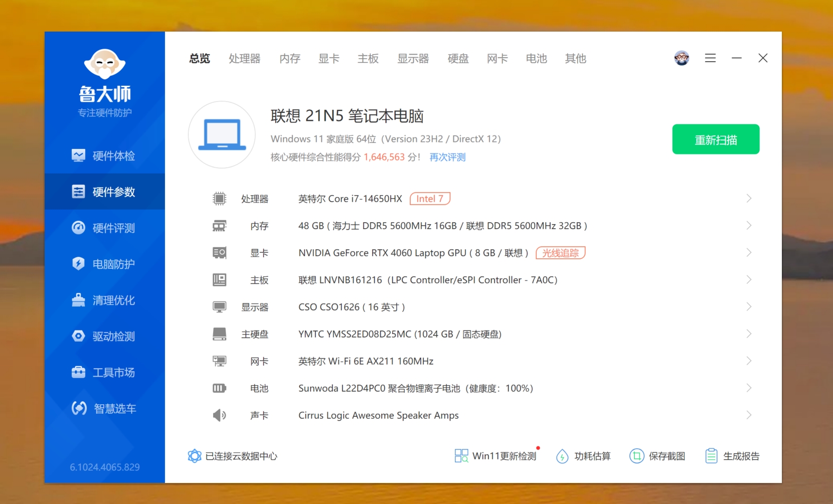Image resolution: width=833 pixels, height=504 pixels.
Task: Open the hamburger main menu
Action: [710, 58]
